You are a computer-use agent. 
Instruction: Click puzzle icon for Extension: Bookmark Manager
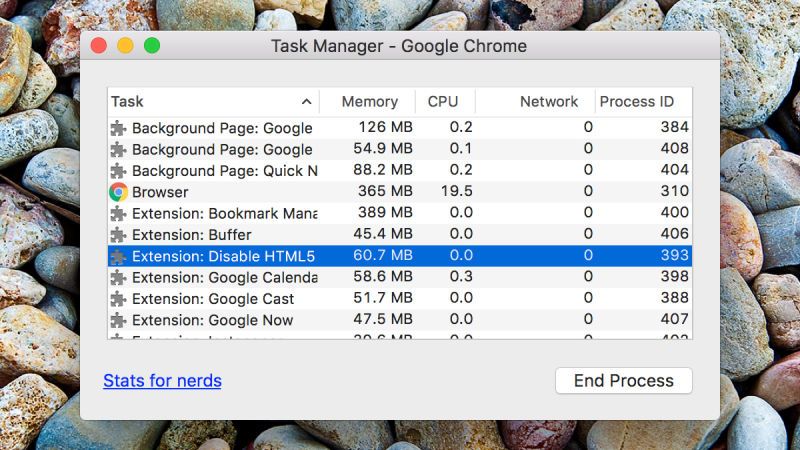click(118, 213)
